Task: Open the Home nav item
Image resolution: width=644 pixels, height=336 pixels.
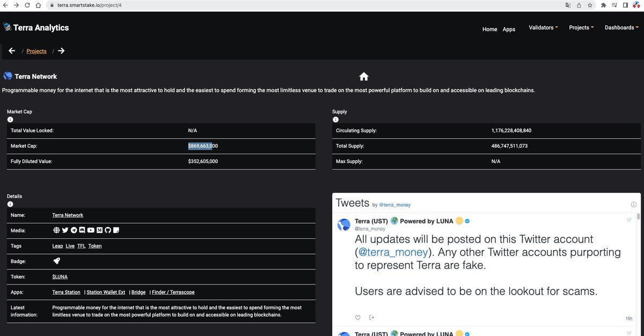Action: click(x=490, y=29)
